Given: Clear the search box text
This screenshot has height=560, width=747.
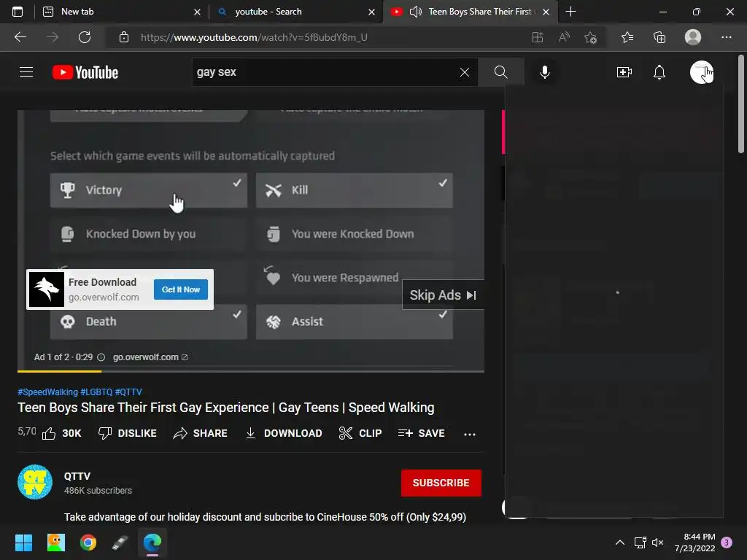Looking at the screenshot, I should (465, 72).
